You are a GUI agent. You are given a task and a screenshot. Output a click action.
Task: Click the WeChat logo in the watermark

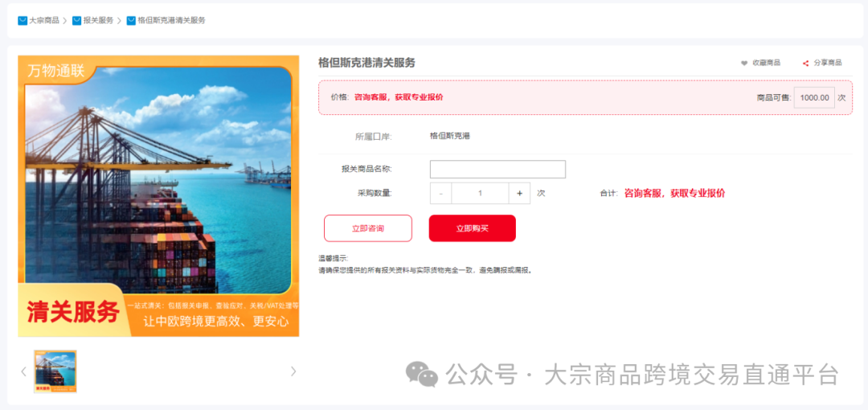421,374
